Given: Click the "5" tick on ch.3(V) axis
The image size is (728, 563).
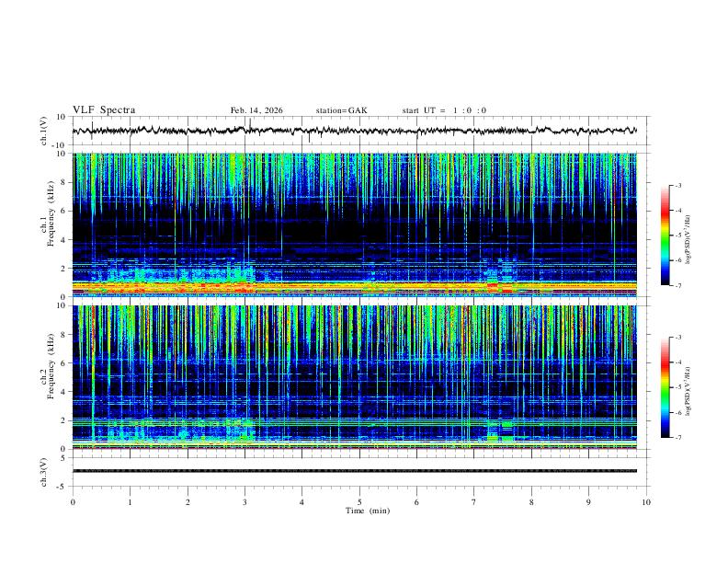Looking at the screenshot, I should point(63,458).
